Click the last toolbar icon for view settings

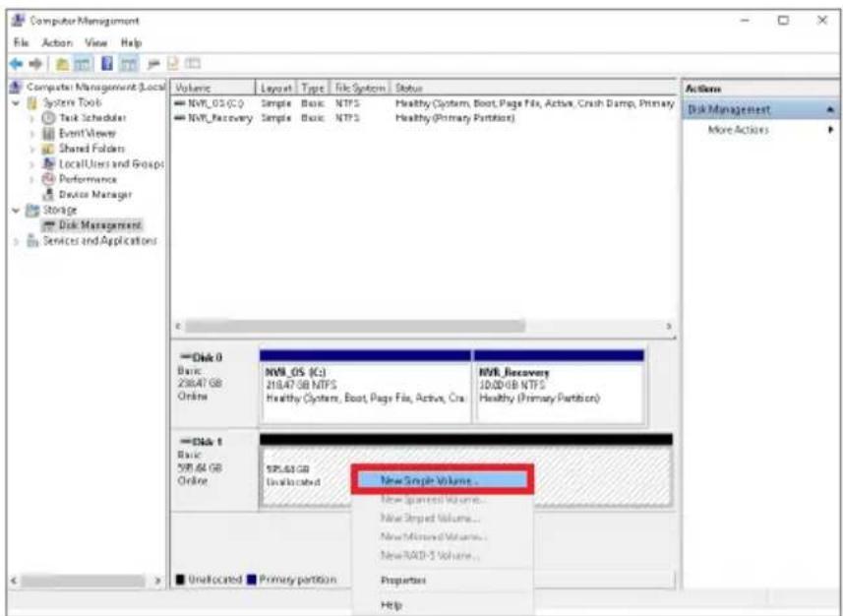pyautogui.click(x=193, y=64)
